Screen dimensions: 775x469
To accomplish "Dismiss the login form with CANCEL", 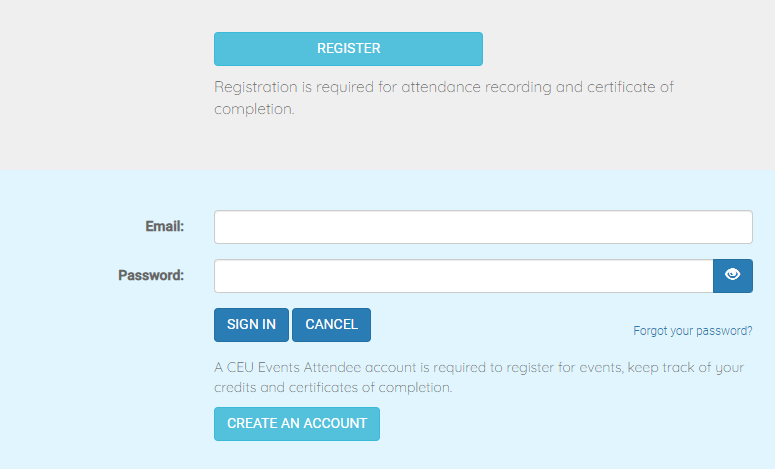I will [331, 325].
